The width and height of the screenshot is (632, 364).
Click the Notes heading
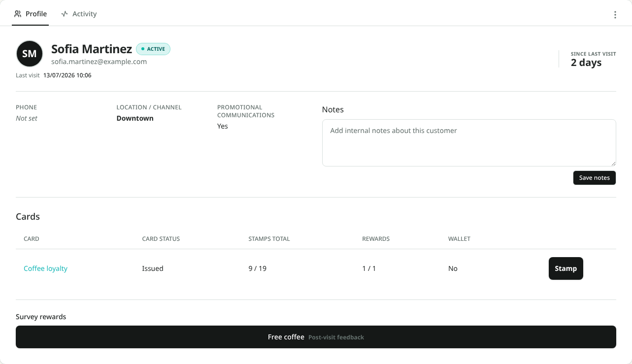pos(333,109)
